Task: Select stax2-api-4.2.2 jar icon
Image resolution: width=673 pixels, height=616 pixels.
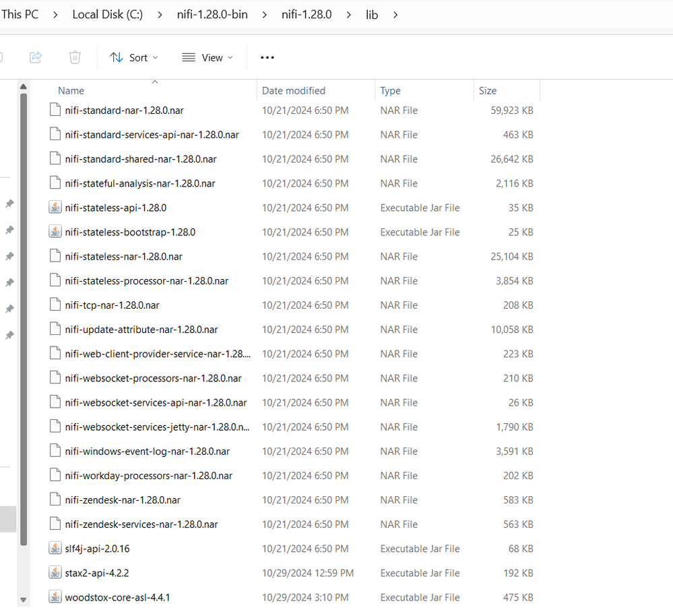Action: [x=55, y=572]
